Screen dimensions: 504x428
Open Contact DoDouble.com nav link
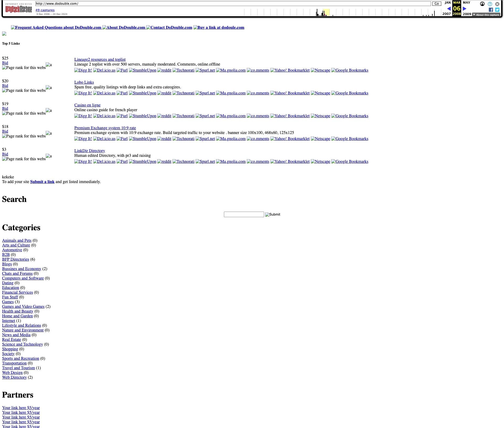click(x=171, y=28)
